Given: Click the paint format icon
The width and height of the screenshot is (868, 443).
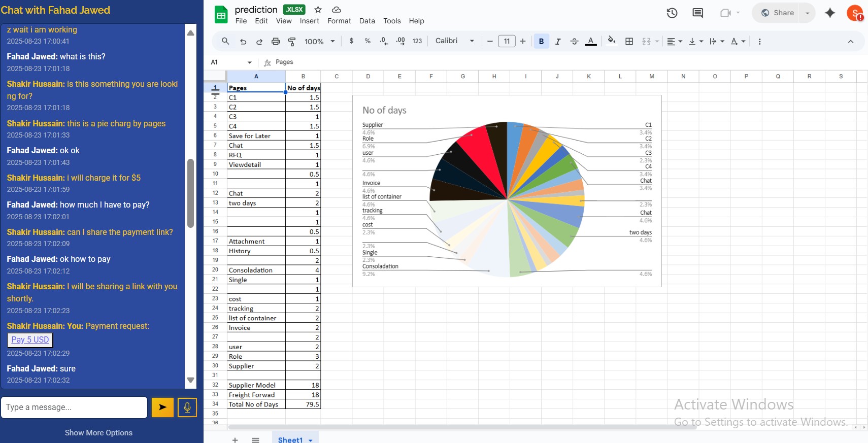Looking at the screenshot, I should pos(292,42).
